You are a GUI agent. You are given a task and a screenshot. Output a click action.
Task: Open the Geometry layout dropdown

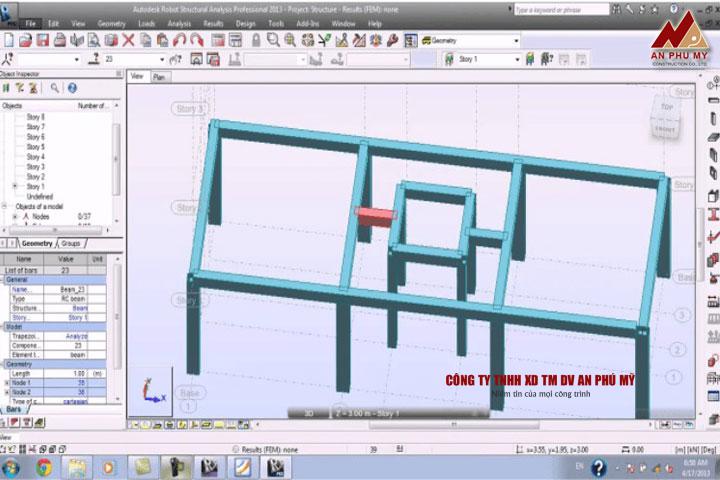516,41
